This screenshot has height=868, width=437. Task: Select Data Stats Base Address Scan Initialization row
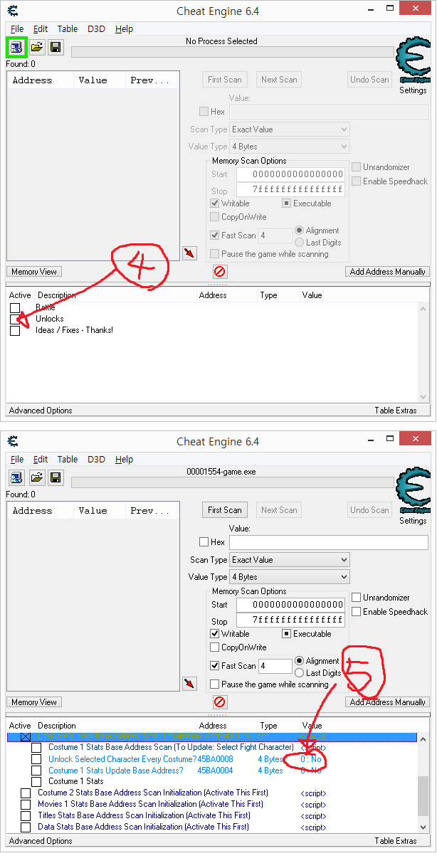pyautogui.click(x=143, y=827)
